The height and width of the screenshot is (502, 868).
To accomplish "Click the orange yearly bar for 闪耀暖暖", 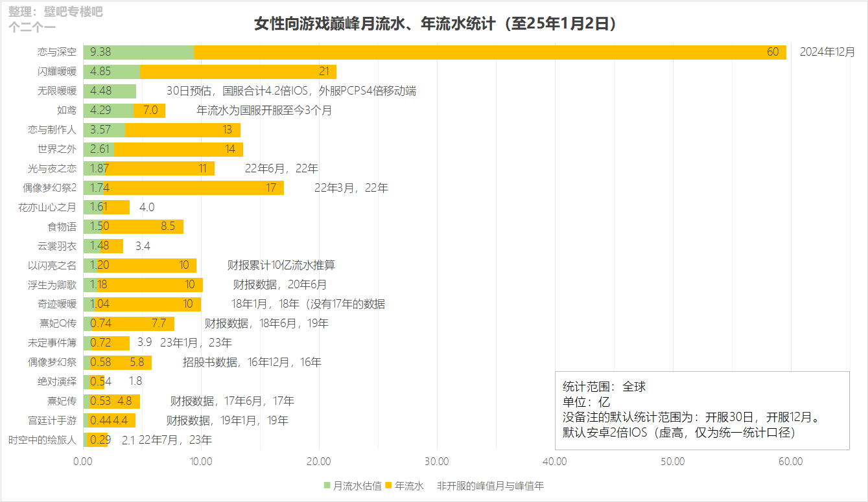I will (238, 72).
